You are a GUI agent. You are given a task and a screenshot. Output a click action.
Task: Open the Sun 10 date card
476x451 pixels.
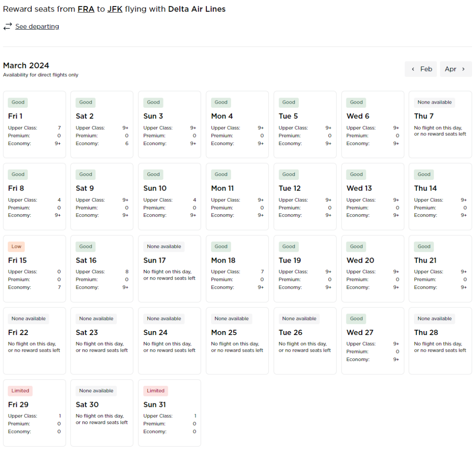coord(169,197)
